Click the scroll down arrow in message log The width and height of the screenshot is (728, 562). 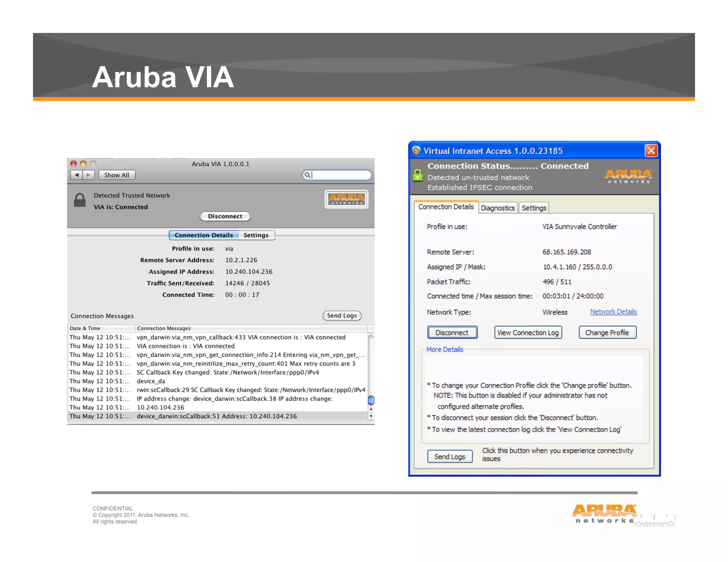[371, 416]
